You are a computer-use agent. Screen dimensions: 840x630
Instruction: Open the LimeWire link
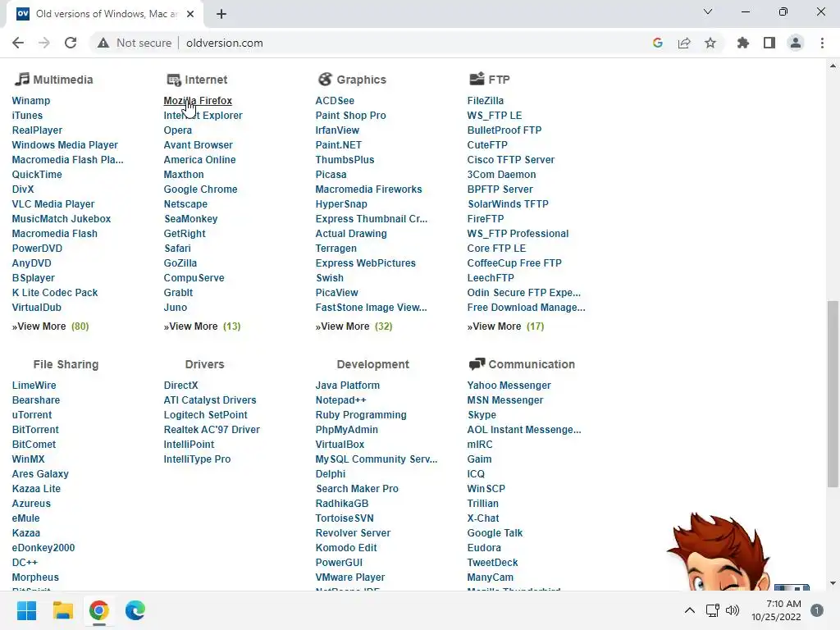(34, 386)
